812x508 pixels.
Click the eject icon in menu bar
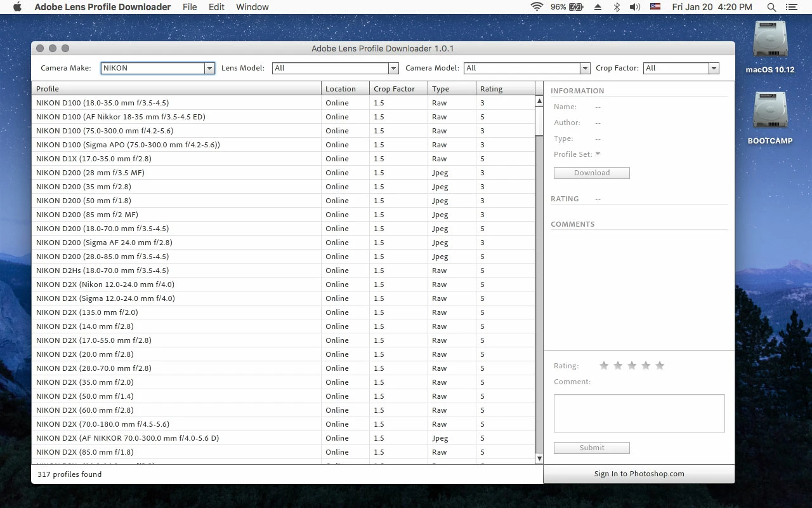point(598,7)
